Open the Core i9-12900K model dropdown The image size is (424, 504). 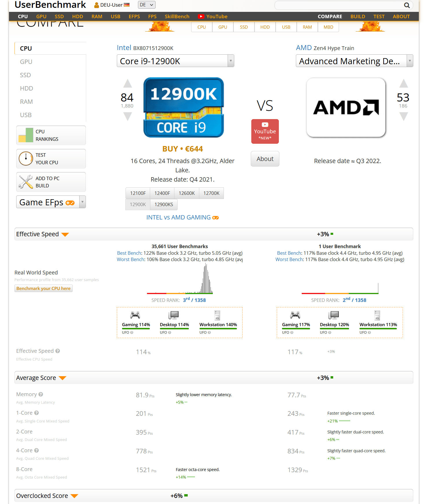[x=231, y=61]
